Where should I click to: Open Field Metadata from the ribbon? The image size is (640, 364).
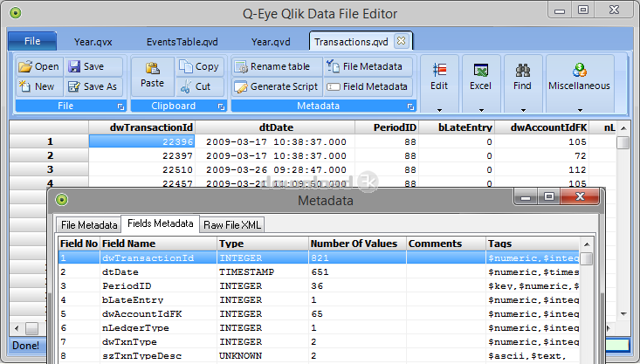click(368, 86)
